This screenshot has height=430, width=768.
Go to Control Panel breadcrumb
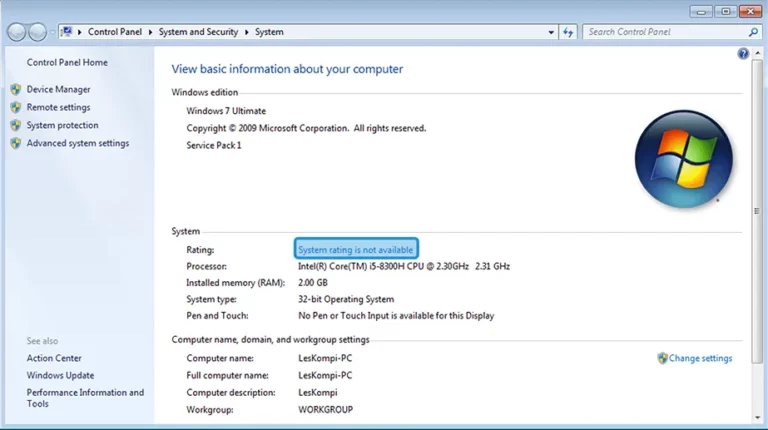115,32
